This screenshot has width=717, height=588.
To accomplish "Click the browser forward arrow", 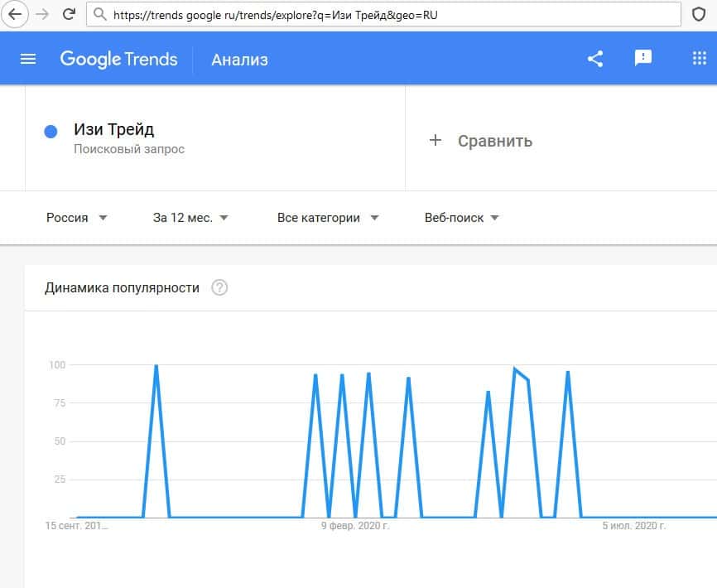I will pyautogui.click(x=42, y=14).
